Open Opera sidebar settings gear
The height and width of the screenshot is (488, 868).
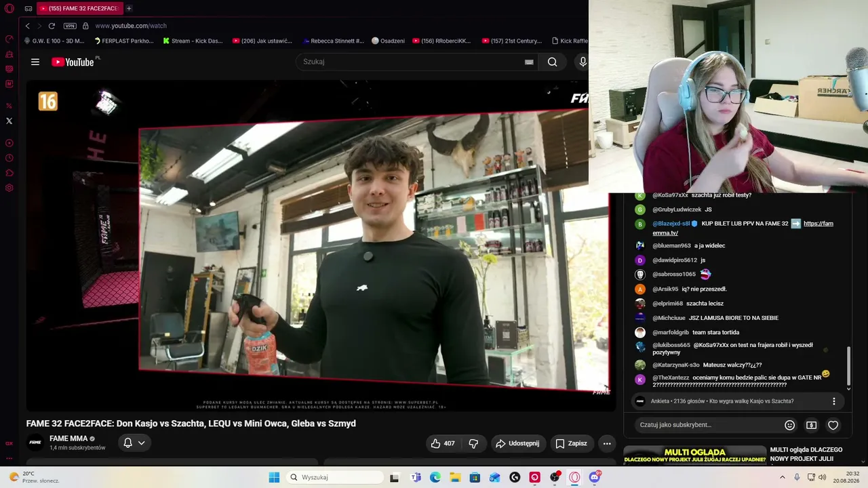click(9, 188)
